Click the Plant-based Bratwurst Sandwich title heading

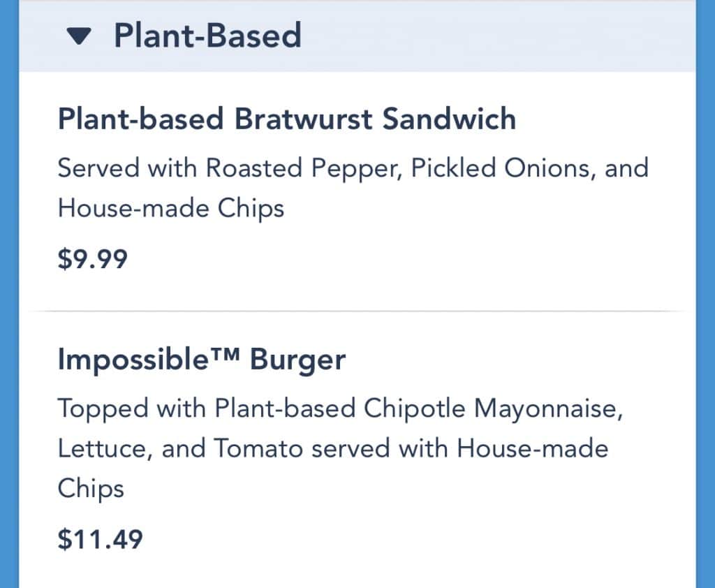[286, 119]
